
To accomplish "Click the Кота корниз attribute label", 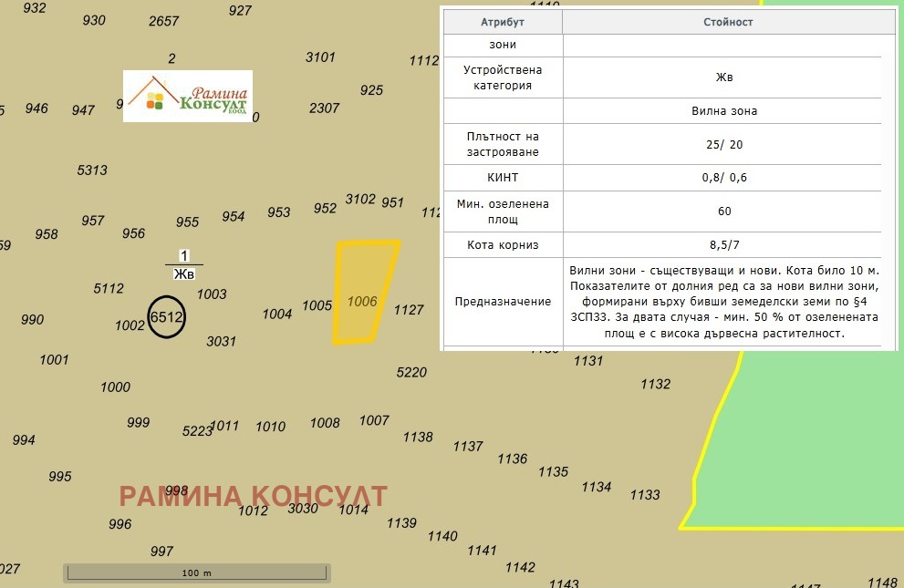I will pyautogui.click(x=503, y=244).
